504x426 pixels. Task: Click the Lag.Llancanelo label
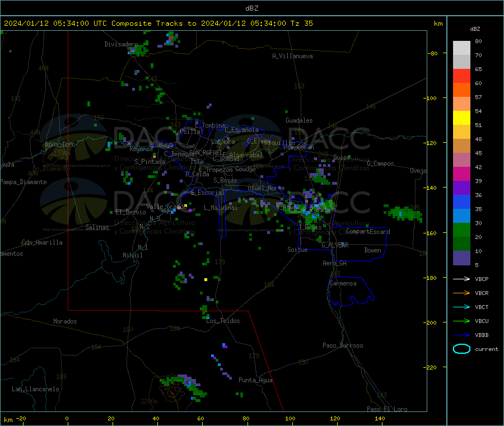[x=35, y=389]
